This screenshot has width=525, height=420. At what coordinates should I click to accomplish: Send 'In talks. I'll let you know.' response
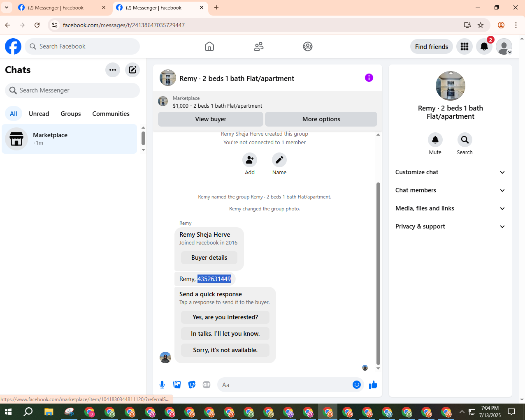(x=225, y=334)
